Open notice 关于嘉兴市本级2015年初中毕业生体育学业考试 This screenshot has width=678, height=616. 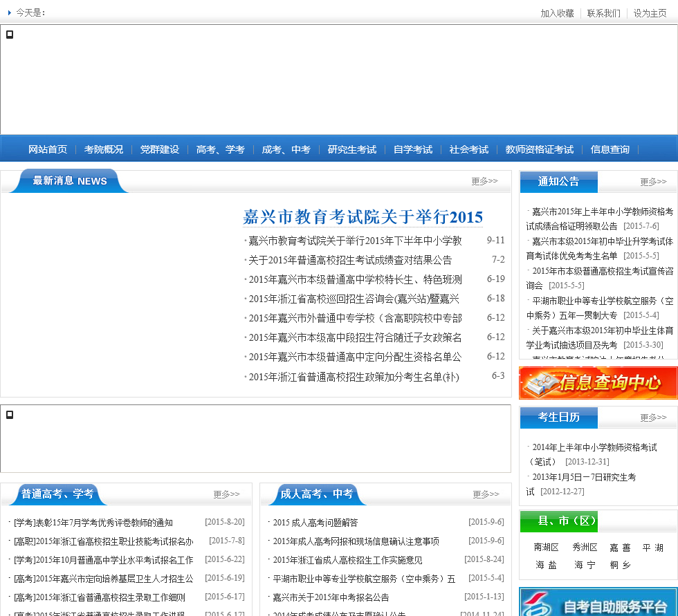click(599, 338)
